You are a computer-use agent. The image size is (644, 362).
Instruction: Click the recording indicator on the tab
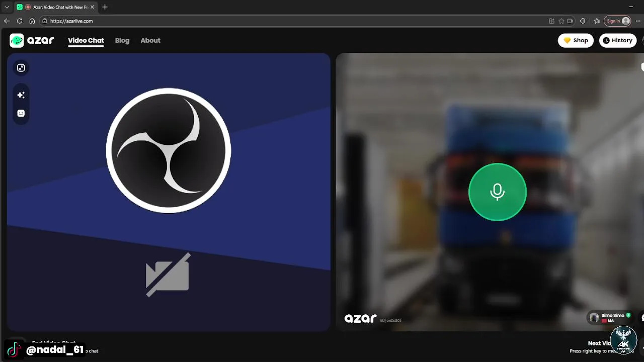click(28, 7)
